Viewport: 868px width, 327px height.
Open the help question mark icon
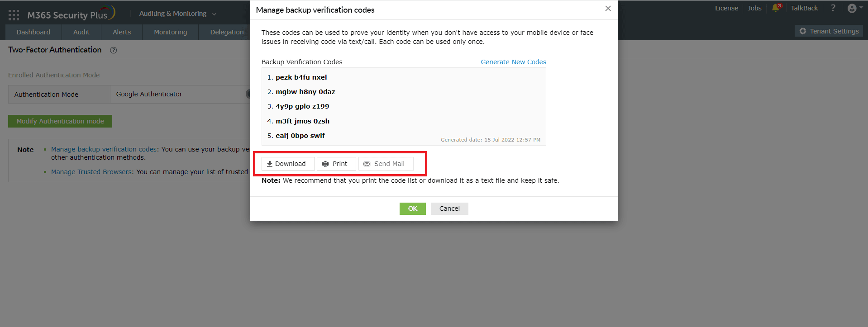pyautogui.click(x=833, y=8)
